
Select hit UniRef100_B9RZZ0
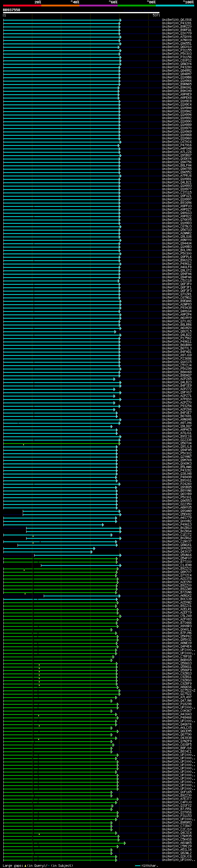click(x=177, y=26)
